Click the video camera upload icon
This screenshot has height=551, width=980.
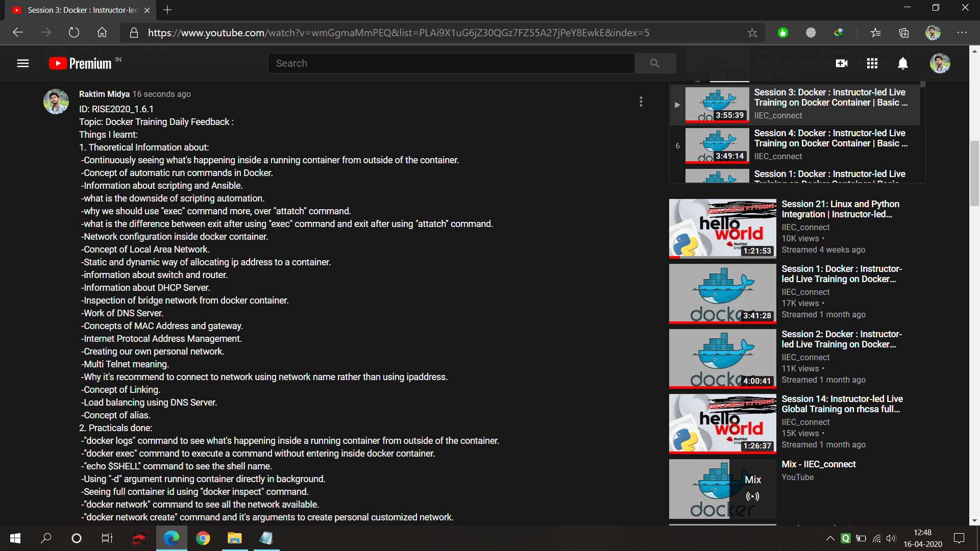(841, 63)
